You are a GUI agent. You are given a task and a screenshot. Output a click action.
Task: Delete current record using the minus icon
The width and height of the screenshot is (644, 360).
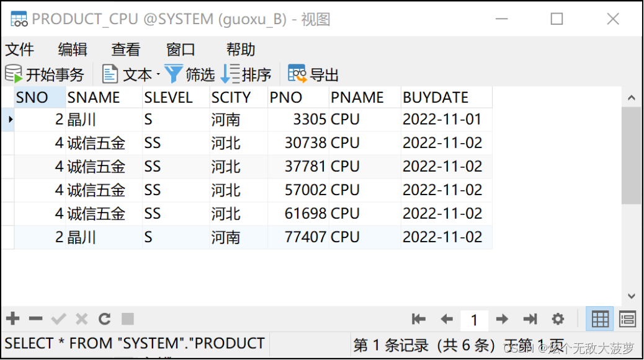pyautogui.click(x=35, y=318)
